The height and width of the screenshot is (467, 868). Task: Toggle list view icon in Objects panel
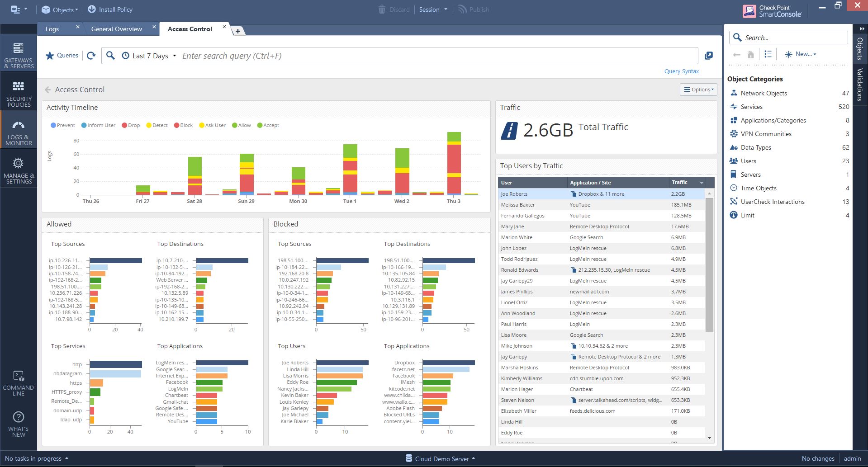point(768,54)
